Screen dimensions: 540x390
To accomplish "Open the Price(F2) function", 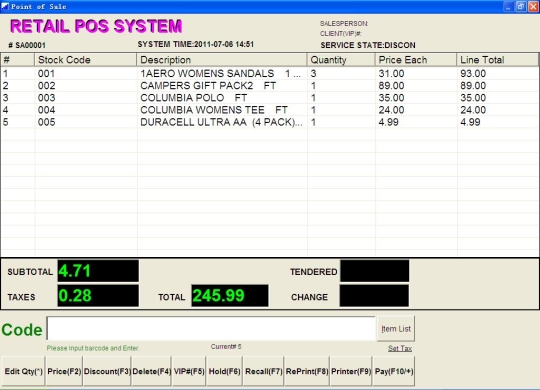I will tap(64, 371).
